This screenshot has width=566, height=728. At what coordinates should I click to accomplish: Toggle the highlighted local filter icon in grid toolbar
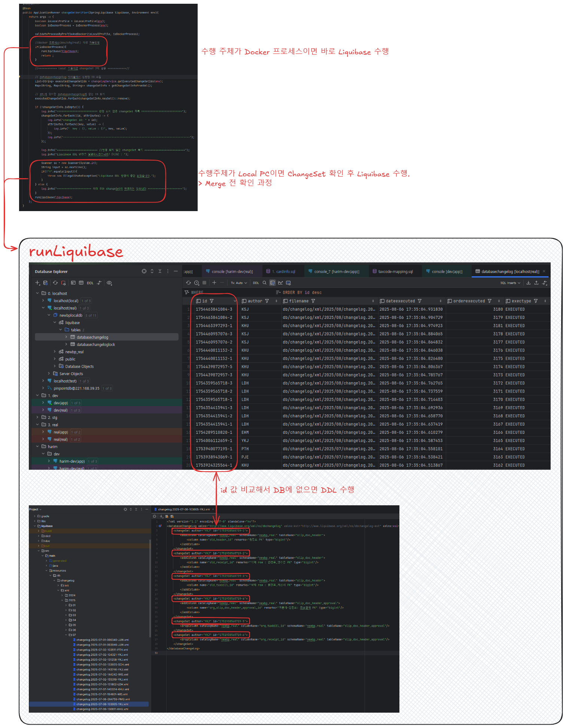[273, 283]
